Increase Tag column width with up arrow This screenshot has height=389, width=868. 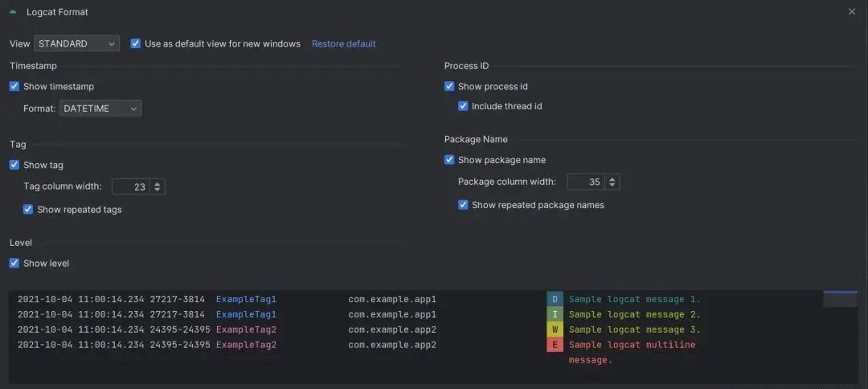158,183
